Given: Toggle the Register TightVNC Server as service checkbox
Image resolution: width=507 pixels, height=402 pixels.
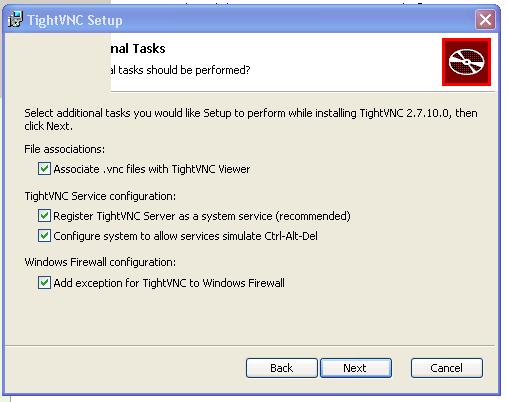Looking at the screenshot, I should 44,216.
